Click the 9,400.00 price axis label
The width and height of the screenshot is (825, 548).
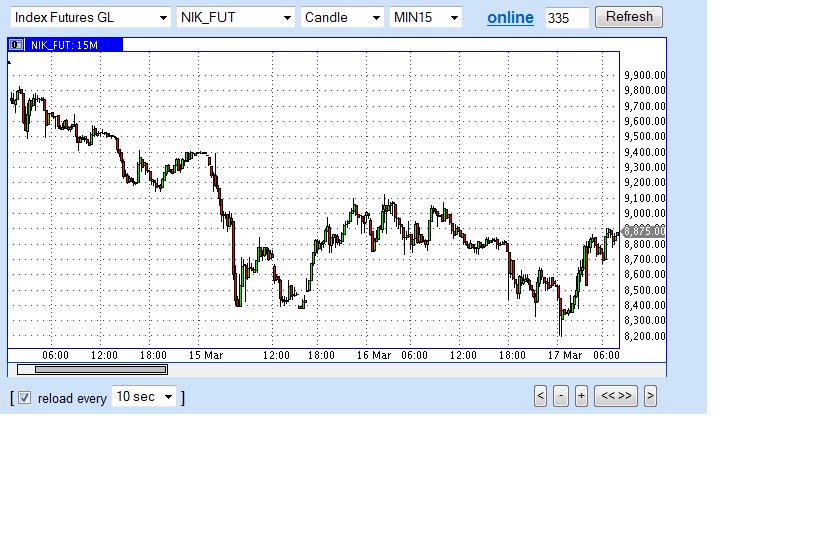pos(645,153)
